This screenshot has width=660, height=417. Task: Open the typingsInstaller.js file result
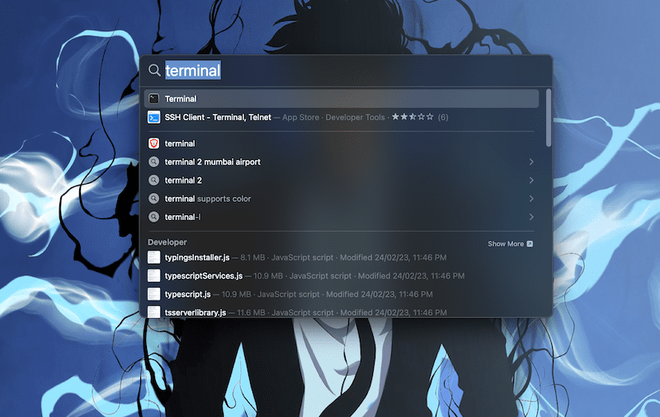pos(341,258)
